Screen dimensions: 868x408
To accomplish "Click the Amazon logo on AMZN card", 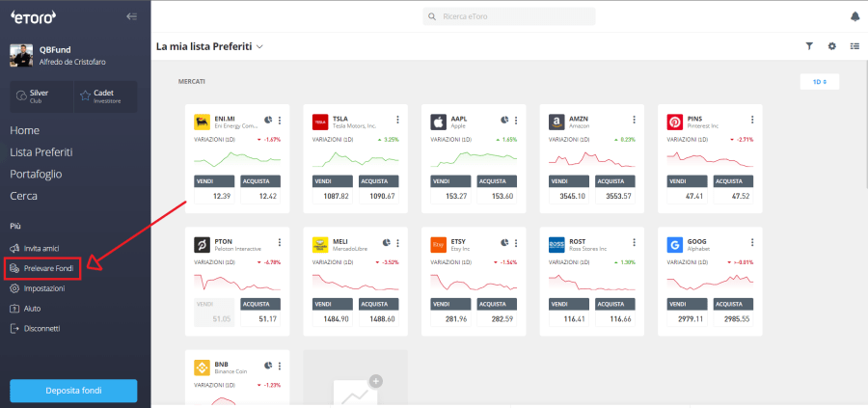I will coord(556,122).
